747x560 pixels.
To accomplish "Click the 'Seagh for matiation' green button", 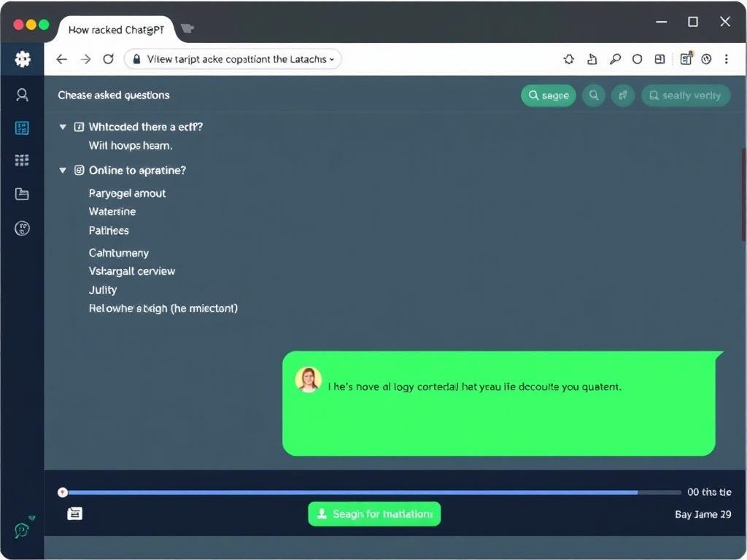I will coord(374,513).
